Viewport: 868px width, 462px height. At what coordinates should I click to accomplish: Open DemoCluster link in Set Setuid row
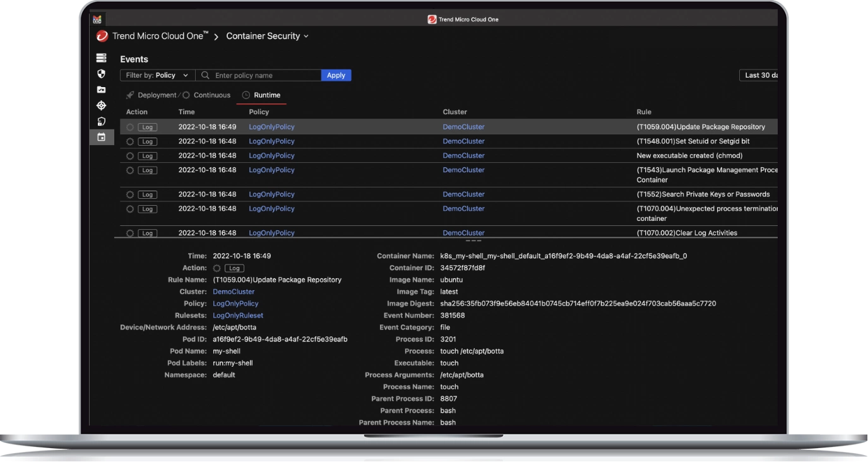coord(463,141)
